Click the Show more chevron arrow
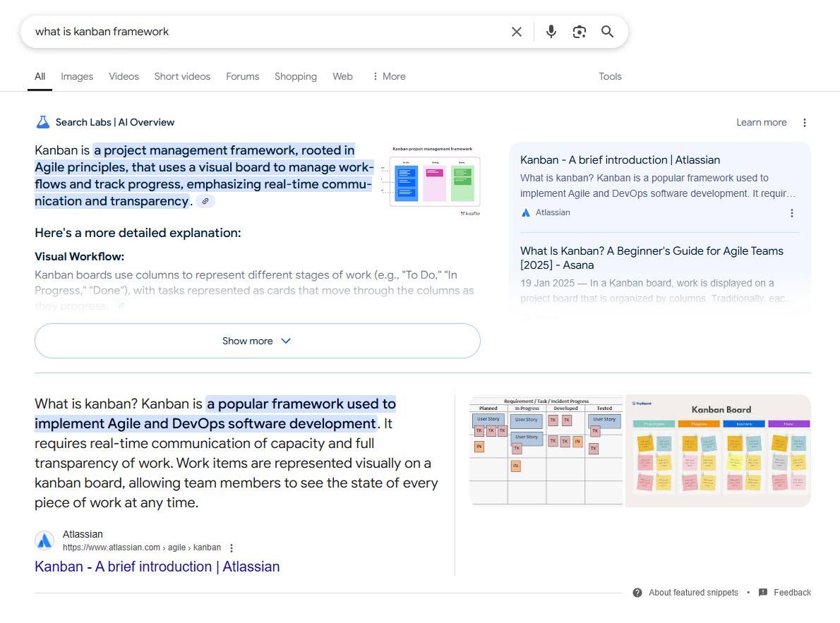The image size is (840, 623). pyautogui.click(x=286, y=341)
